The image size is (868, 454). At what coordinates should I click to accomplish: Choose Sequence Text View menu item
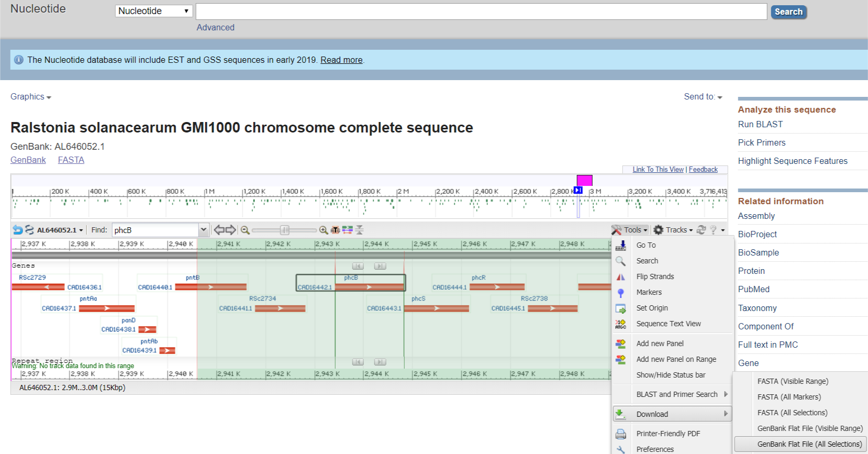668,324
